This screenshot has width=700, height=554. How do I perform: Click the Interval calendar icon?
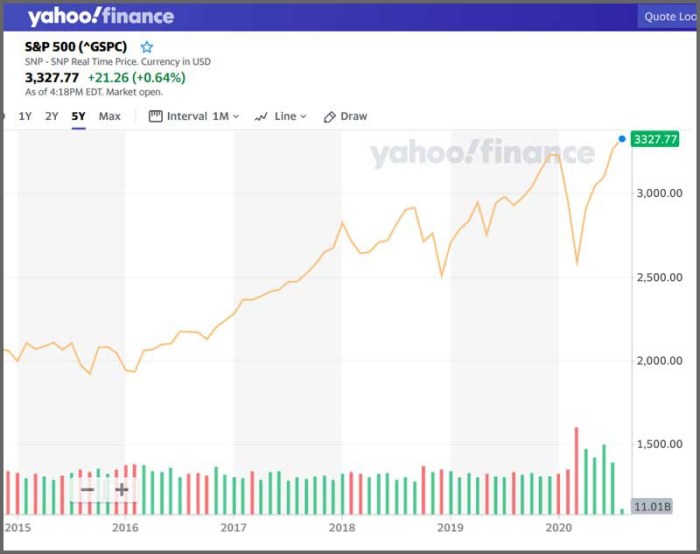click(155, 116)
